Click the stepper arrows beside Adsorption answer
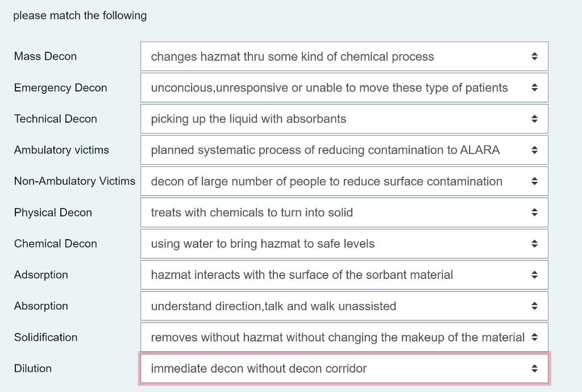Image resolution: width=582 pixels, height=392 pixels. click(534, 274)
